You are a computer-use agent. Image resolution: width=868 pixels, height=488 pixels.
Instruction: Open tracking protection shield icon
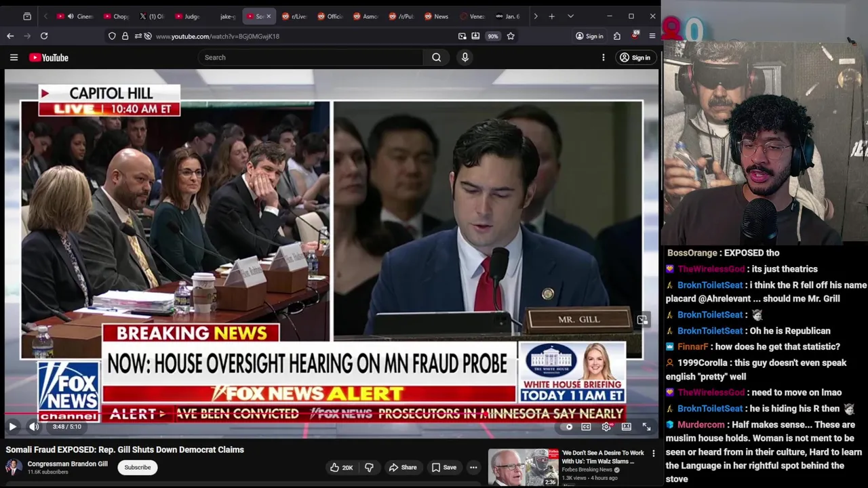coord(112,36)
